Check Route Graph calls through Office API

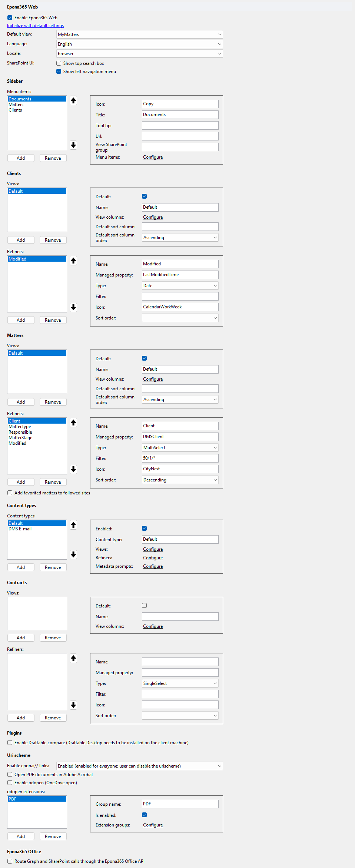pos(10,861)
